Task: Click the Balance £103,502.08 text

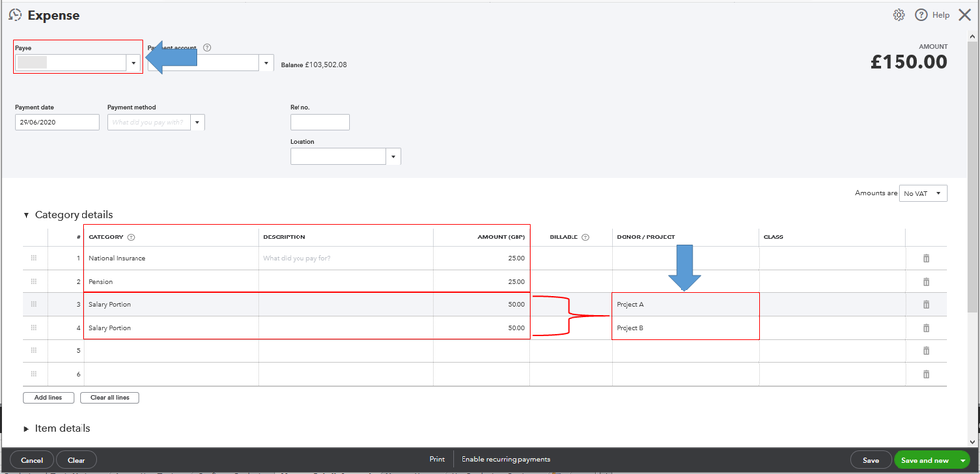Action: (314, 65)
